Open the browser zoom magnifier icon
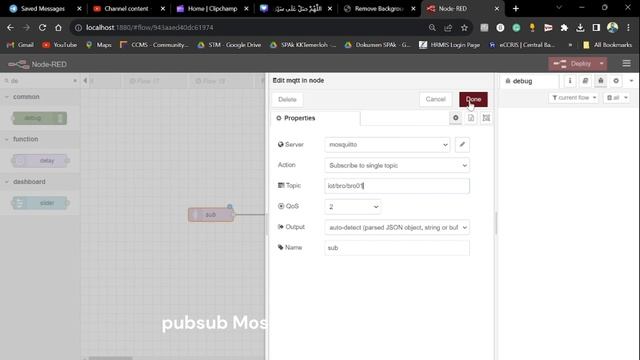Viewport: 640px width, 360px height. pyautogui.click(x=432, y=27)
